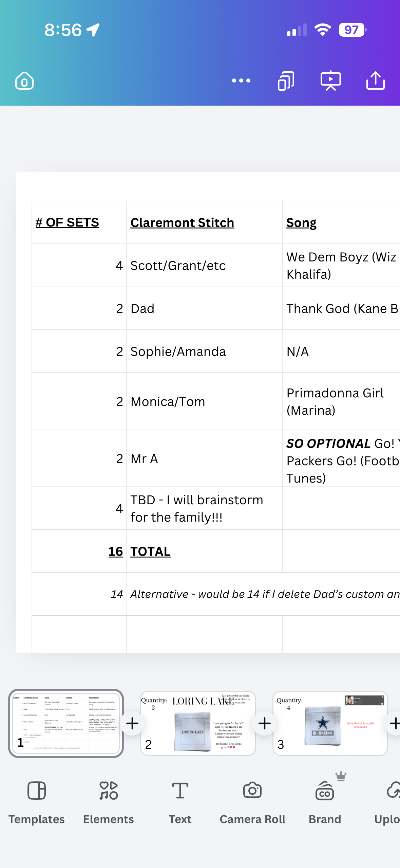This screenshot has width=400, height=868.
Task: Select the Claremont Stitch header cell
Action: click(205, 222)
